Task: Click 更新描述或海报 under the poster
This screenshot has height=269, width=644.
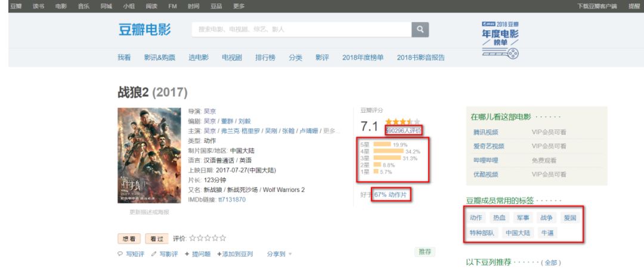Action: (149, 212)
